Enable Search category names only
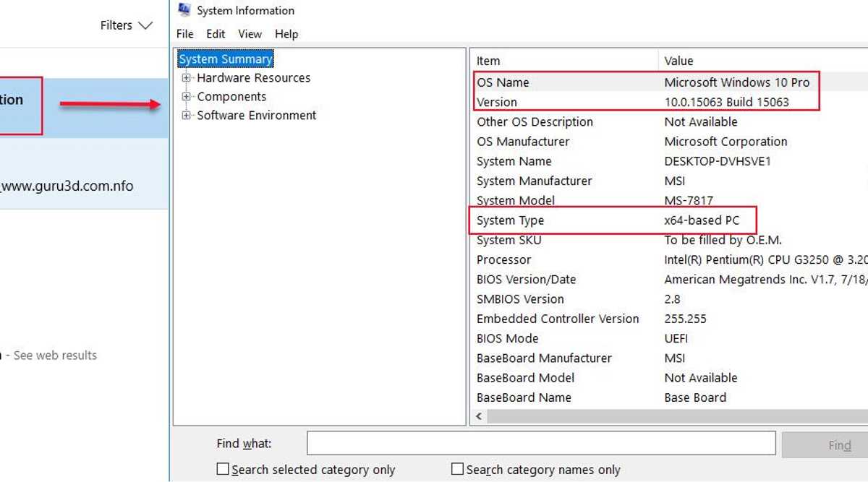 coord(457,468)
